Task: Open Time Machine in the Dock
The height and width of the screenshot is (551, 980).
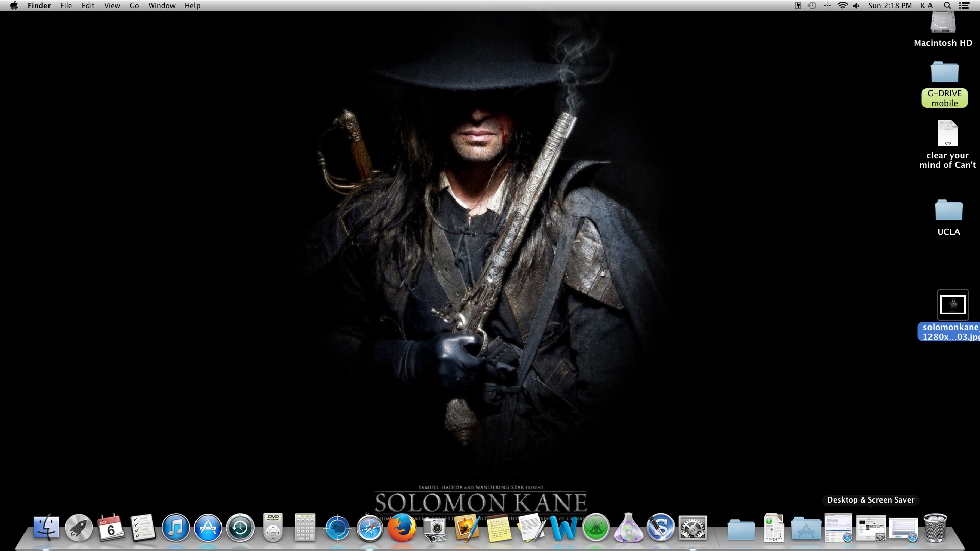Action: coord(240,528)
